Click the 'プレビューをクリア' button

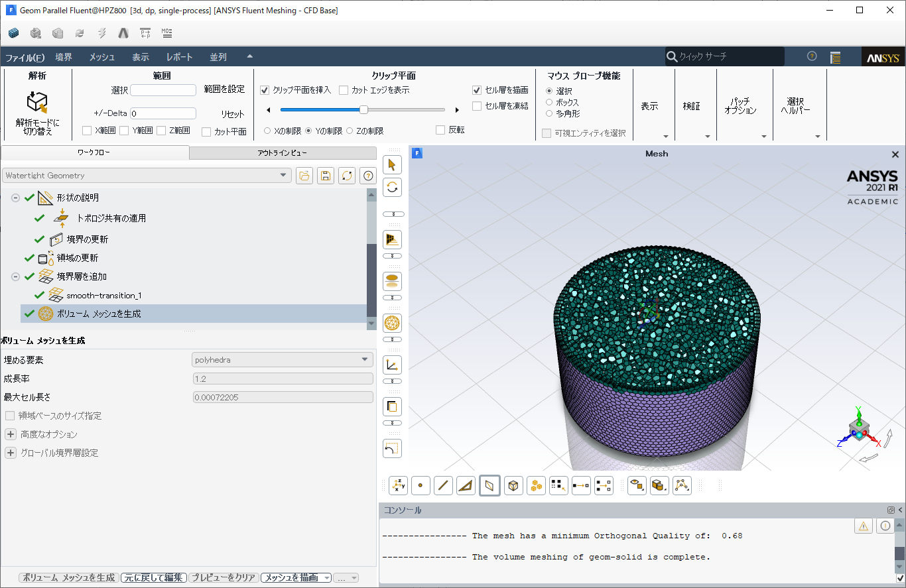tap(224, 577)
